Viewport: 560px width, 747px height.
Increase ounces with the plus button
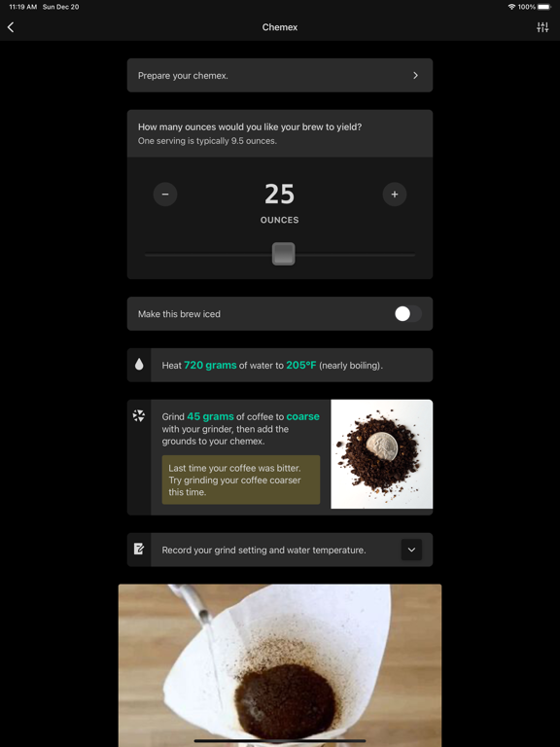tap(395, 195)
